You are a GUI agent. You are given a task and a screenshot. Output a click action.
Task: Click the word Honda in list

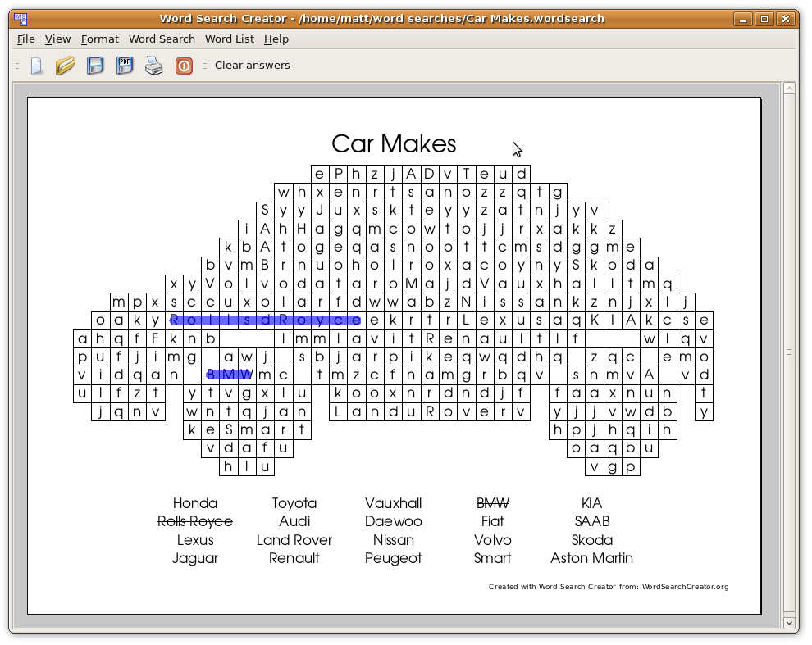pyautogui.click(x=195, y=503)
